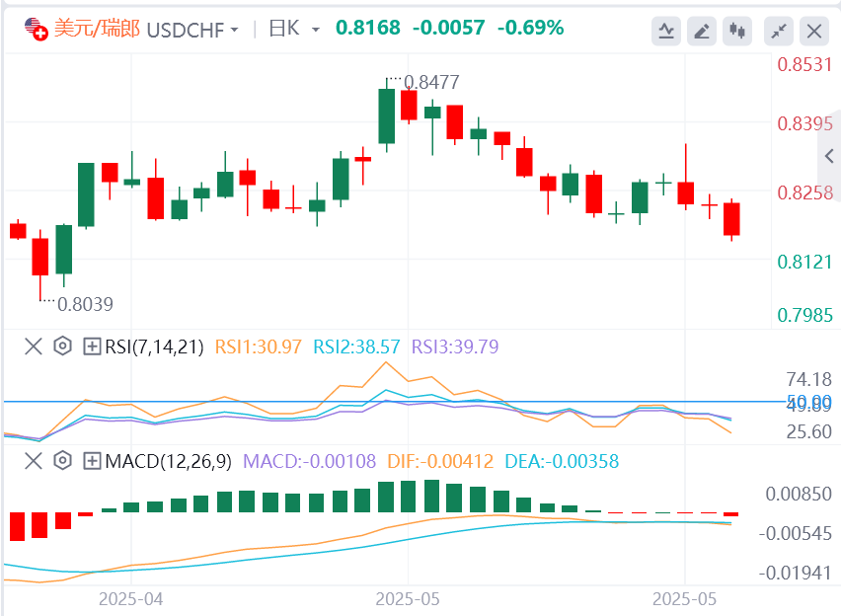Open RSI indicator settings gear

point(63,346)
